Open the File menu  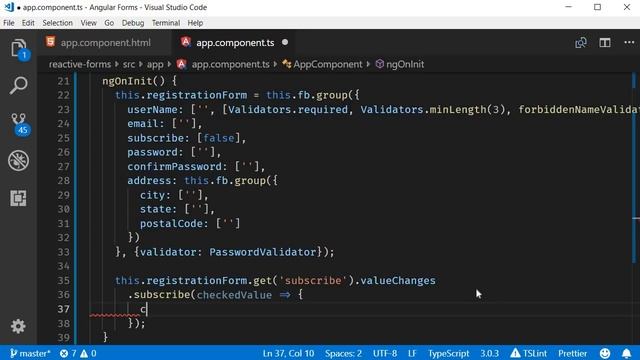click(x=9, y=23)
